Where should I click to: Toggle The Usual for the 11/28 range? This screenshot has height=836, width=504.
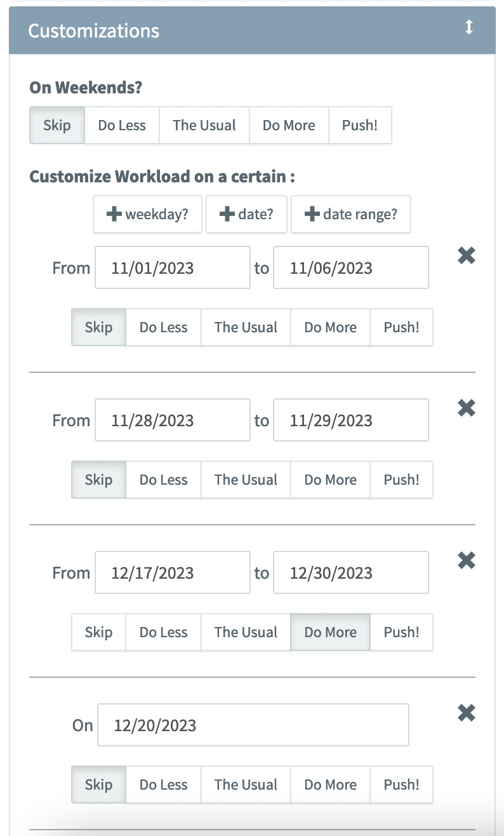246,480
